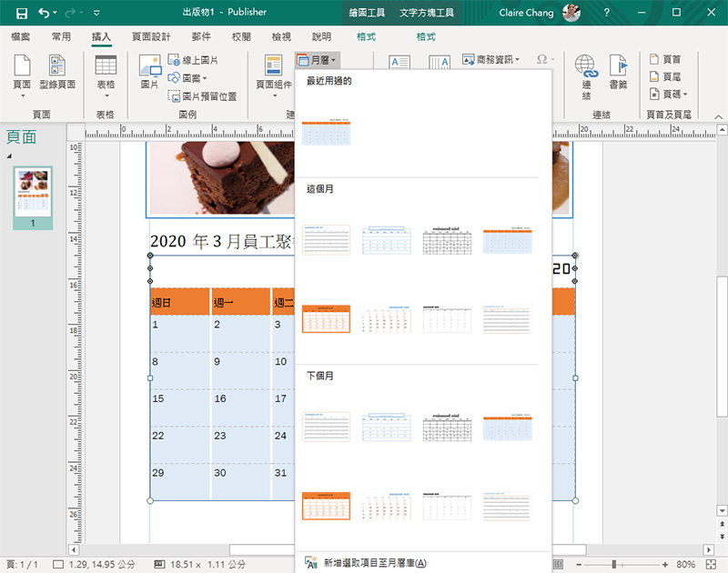This screenshot has width=728, height=573.
Task: Open Customize Quick Access Toolbar arrow
Action: pos(96,13)
